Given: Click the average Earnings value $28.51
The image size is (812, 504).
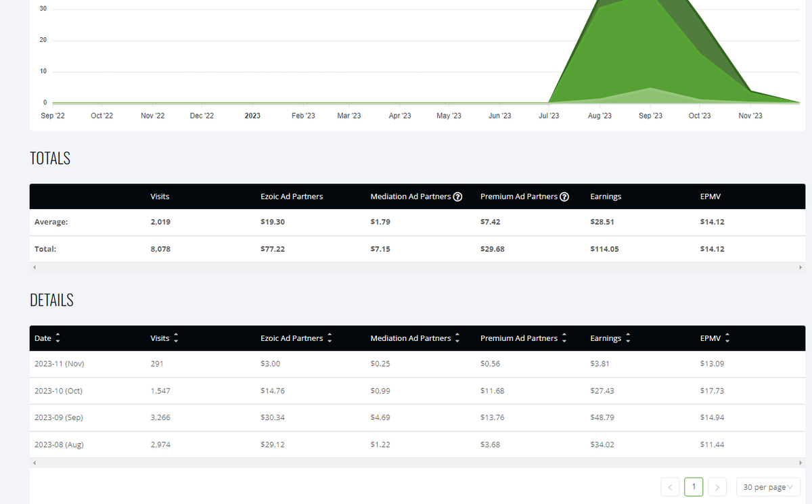Looking at the screenshot, I should 604,221.
